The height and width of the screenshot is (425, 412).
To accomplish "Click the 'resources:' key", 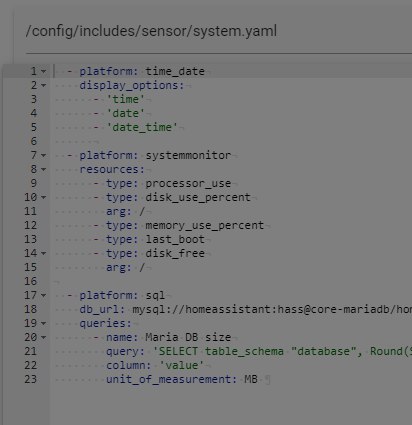I will pyautogui.click(x=112, y=169).
